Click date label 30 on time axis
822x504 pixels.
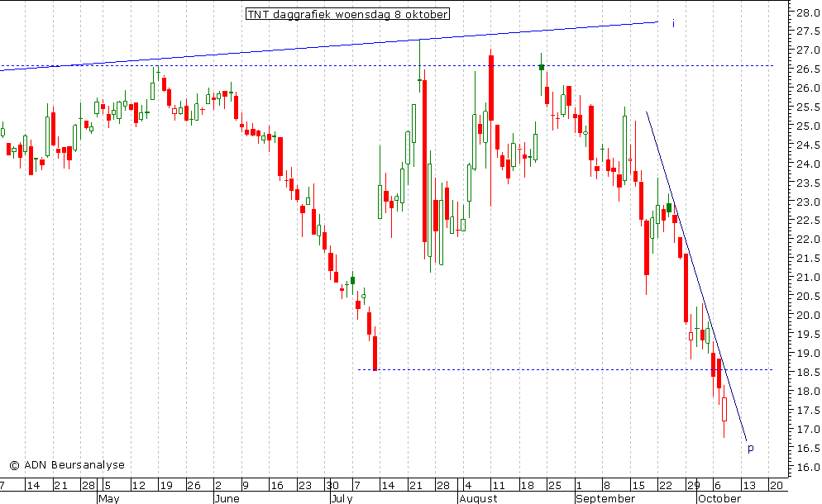coord(332,485)
